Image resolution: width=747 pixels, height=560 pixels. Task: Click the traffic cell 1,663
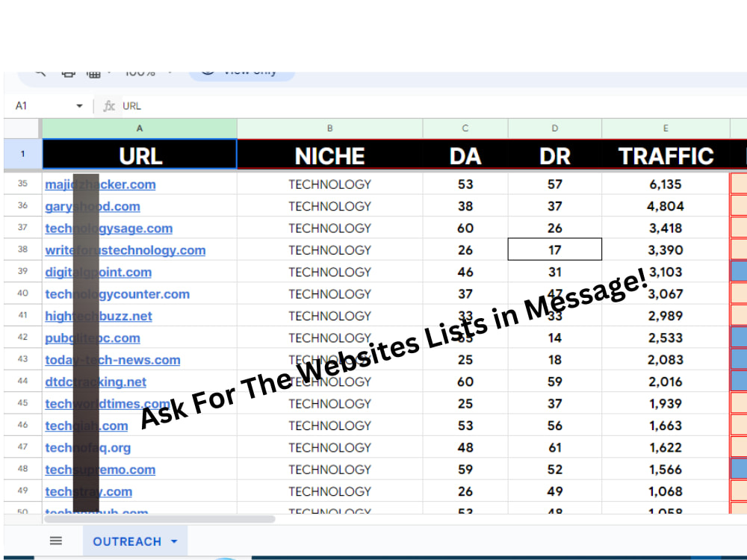point(666,425)
